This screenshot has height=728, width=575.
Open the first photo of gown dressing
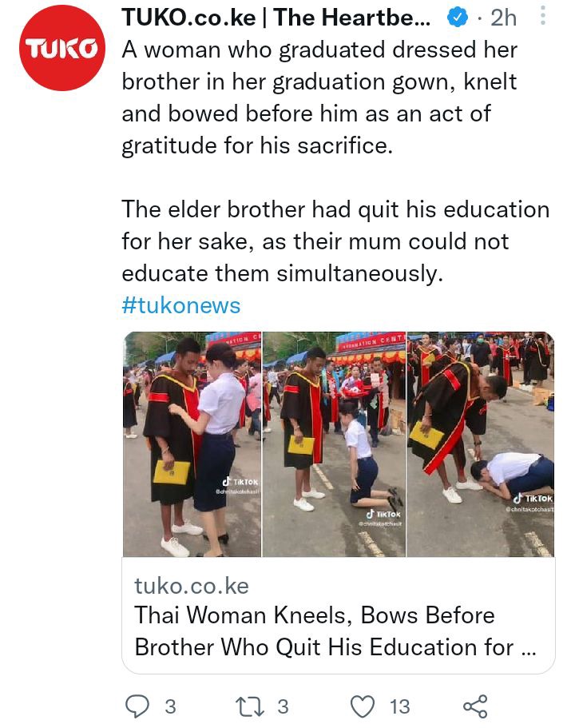coord(192,444)
